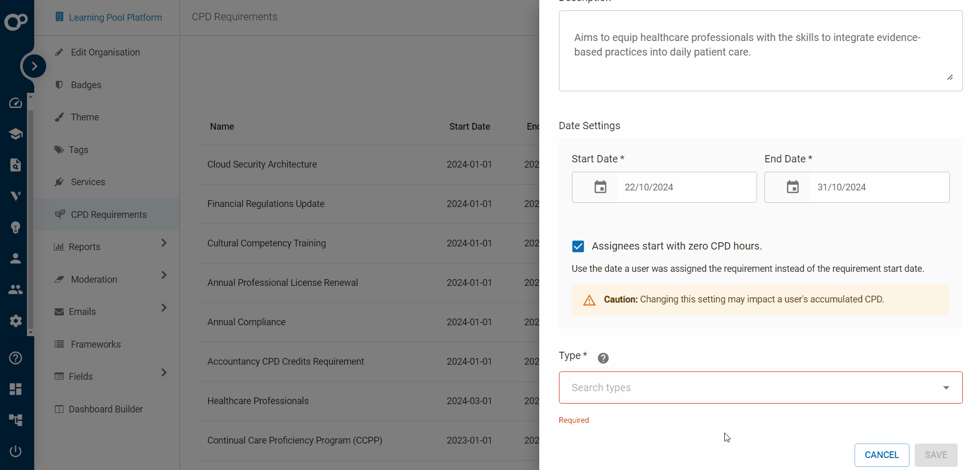Image resolution: width=980 pixels, height=470 pixels.
Task: Click the Learning Pool Platform link
Action: [x=115, y=18]
